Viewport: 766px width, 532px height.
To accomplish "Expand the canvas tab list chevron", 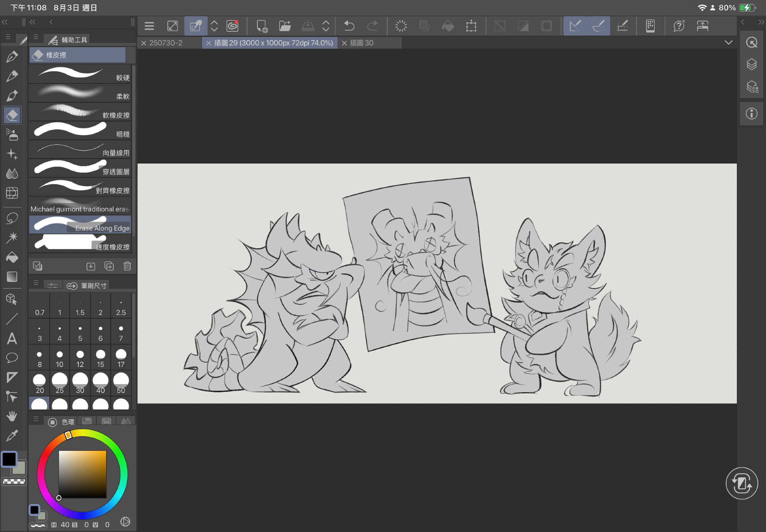I will pyautogui.click(x=728, y=43).
